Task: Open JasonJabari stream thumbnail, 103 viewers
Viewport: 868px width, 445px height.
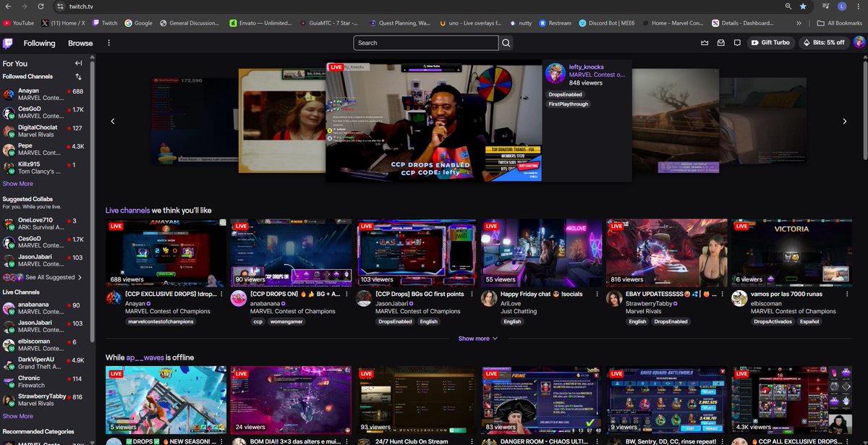Action: point(416,253)
